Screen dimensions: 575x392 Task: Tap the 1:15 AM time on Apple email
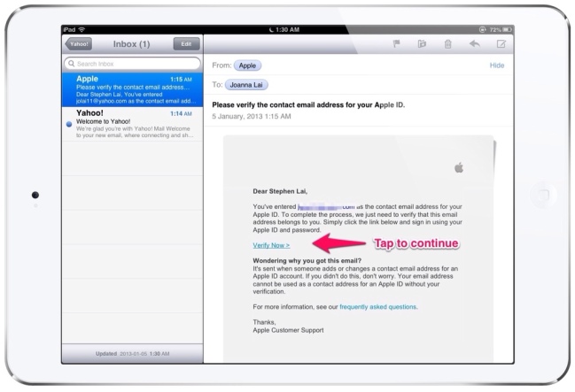pyautogui.click(x=181, y=80)
